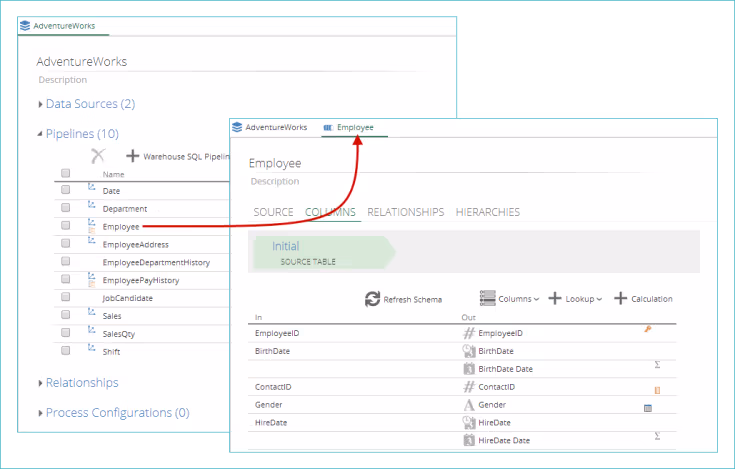Click the plus icon for Calculation
The width and height of the screenshot is (735, 469).
click(620, 299)
